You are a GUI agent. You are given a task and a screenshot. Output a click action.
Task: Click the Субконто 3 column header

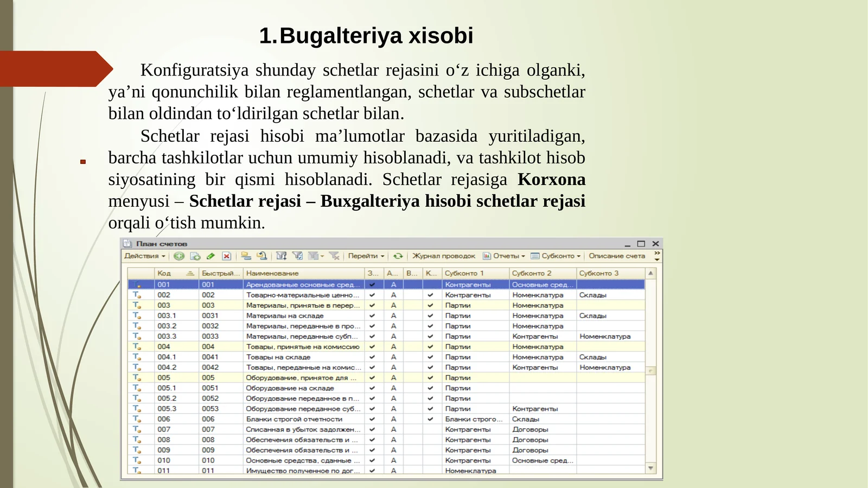pos(611,273)
